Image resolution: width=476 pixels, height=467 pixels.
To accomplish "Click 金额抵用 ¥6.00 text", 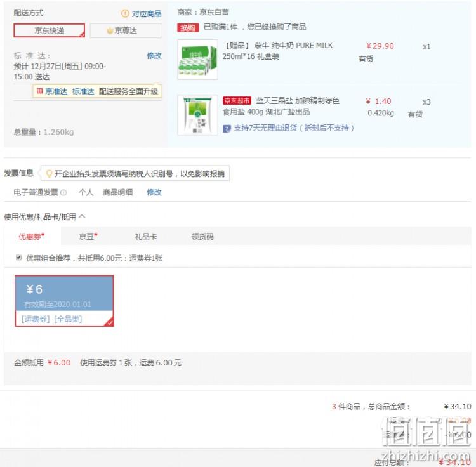I will 42,362.
